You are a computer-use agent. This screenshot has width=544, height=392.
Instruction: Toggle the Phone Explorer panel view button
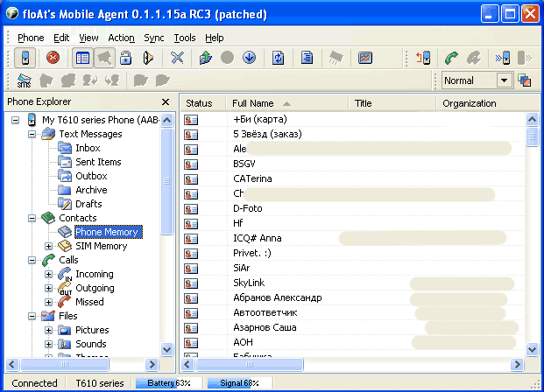[82, 59]
